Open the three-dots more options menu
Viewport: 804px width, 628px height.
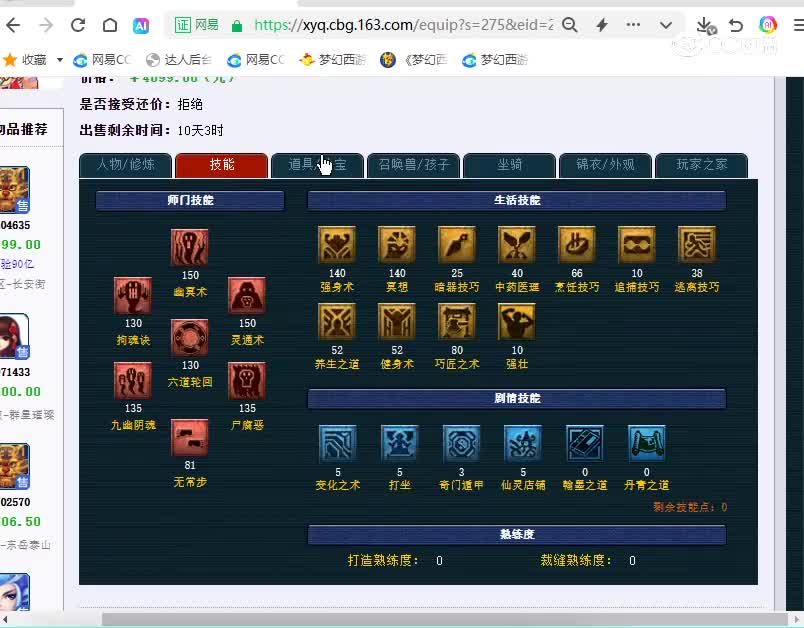click(x=633, y=25)
